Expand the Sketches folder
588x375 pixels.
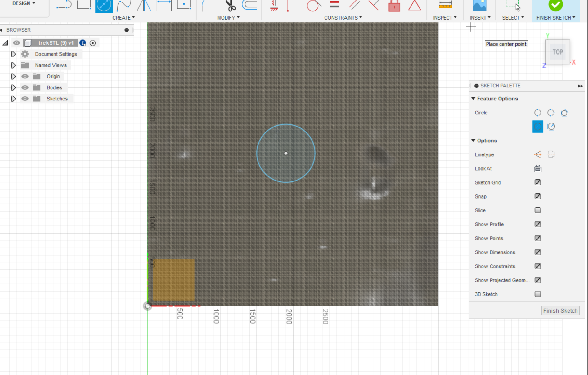click(x=13, y=99)
